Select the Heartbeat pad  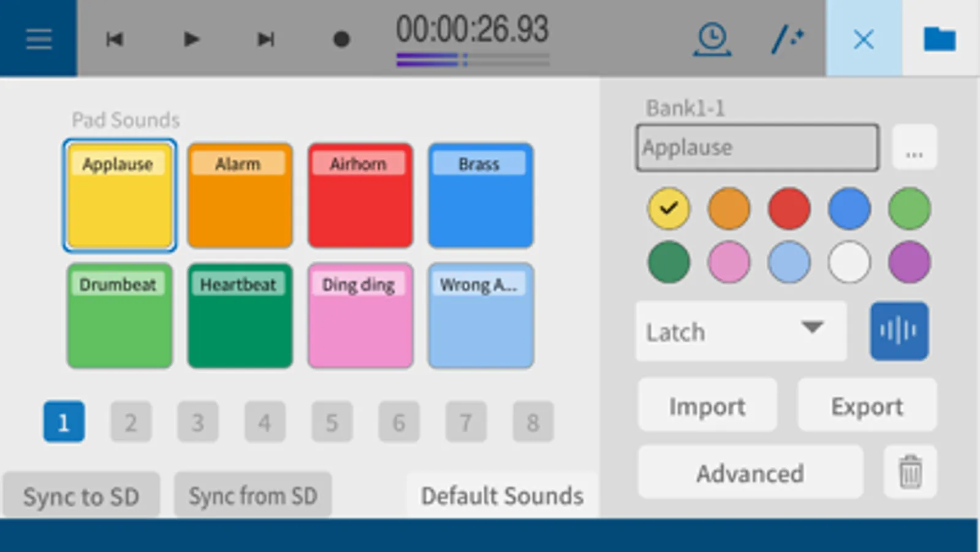pyautogui.click(x=240, y=316)
